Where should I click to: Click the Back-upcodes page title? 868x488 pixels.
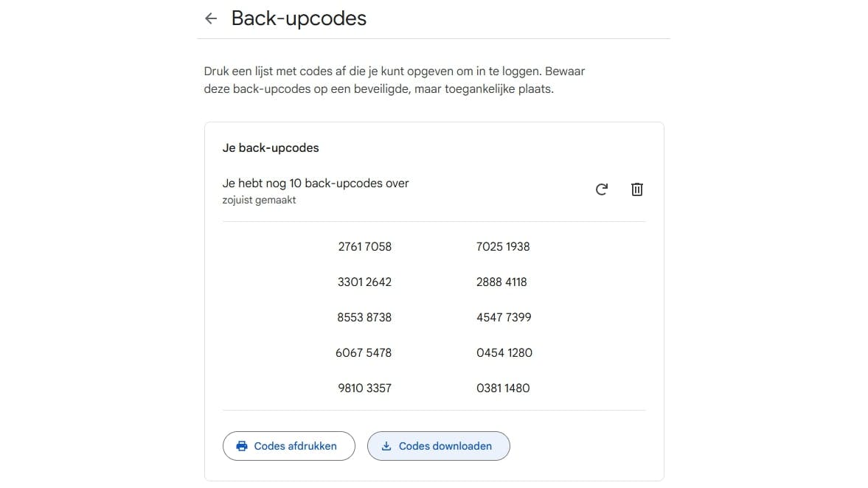(x=299, y=18)
